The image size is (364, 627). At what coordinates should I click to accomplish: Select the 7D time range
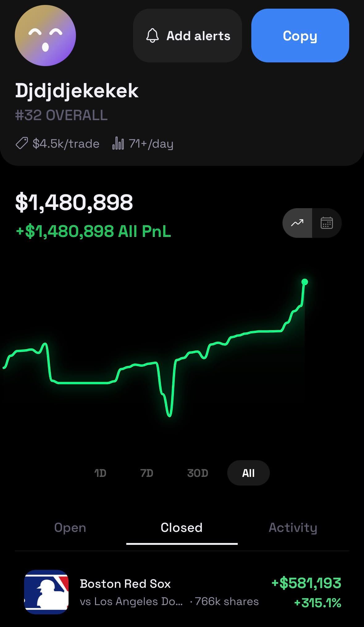pyautogui.click(x=147, y=473)
